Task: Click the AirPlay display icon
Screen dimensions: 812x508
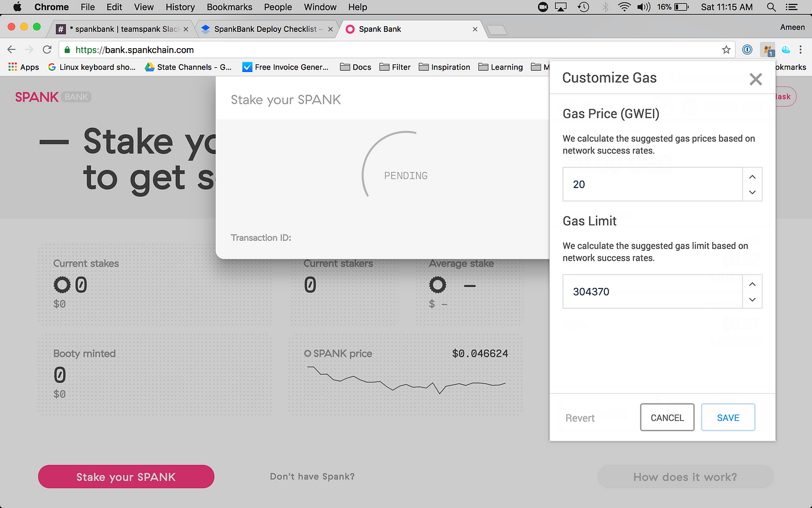Action: click(561, 7)
